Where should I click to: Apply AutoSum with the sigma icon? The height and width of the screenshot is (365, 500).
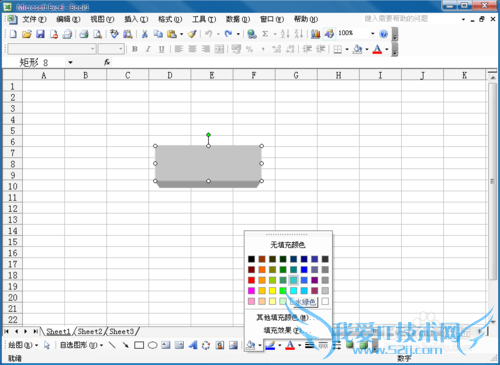(x=265, y=34)
